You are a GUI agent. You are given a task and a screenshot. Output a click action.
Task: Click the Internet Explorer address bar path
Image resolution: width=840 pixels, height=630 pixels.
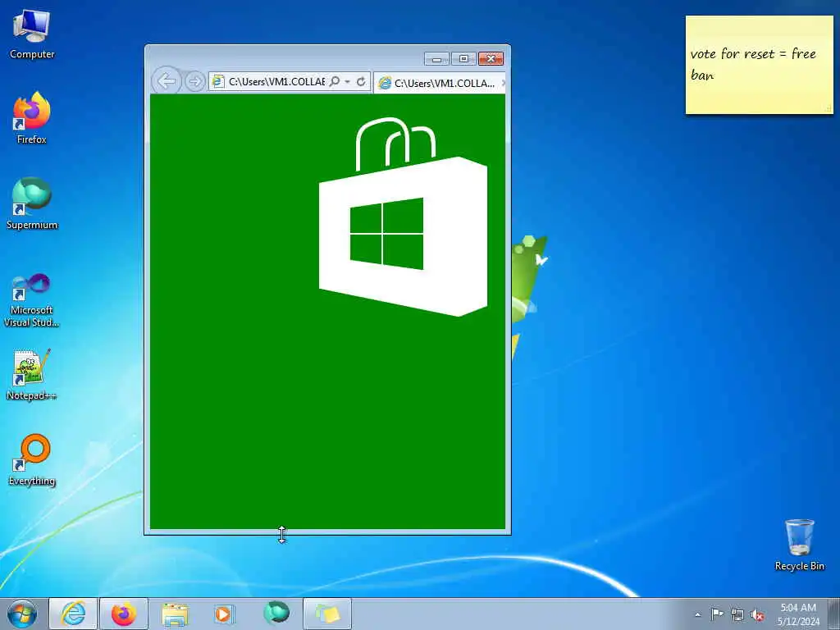coord(276,81)
